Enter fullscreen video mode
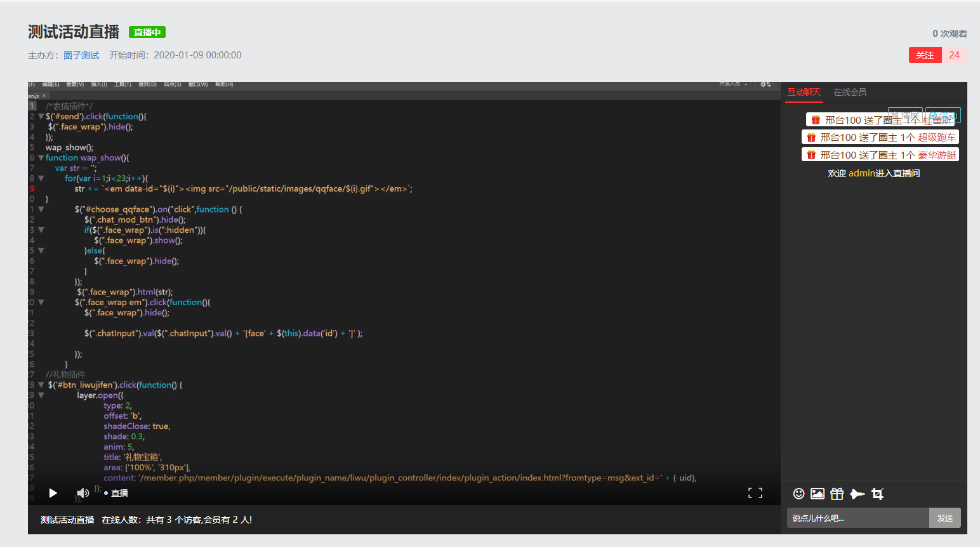 tap(755, 493)
